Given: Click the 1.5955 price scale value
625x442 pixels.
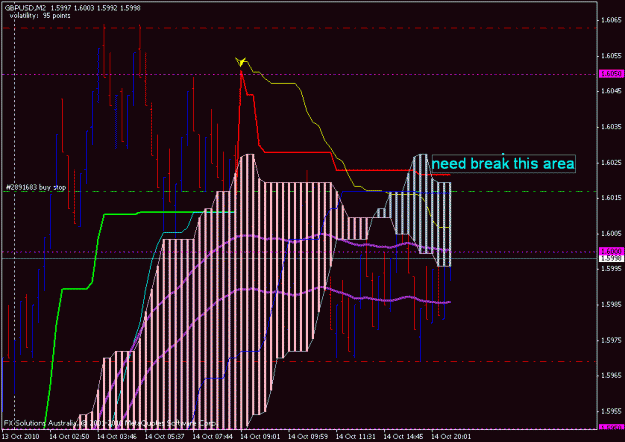Looking at the screenshot, I should [x=611, y=411].
